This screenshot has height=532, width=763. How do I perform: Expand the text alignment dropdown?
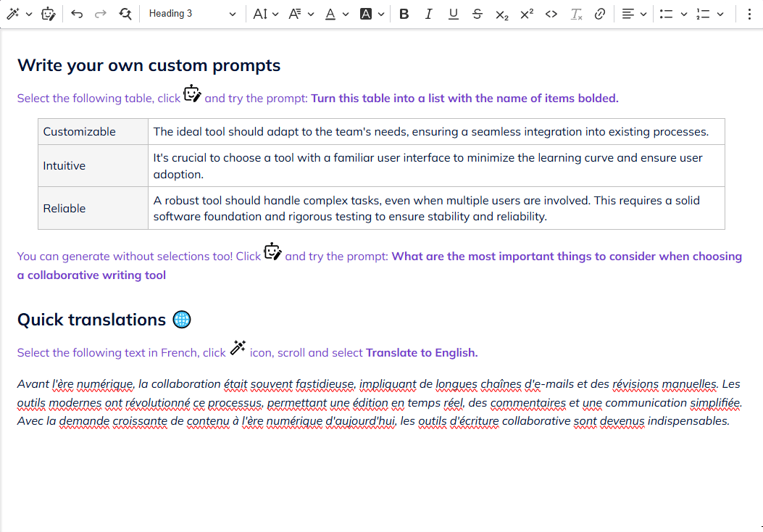pyautogui.click(x=635, y=14)
